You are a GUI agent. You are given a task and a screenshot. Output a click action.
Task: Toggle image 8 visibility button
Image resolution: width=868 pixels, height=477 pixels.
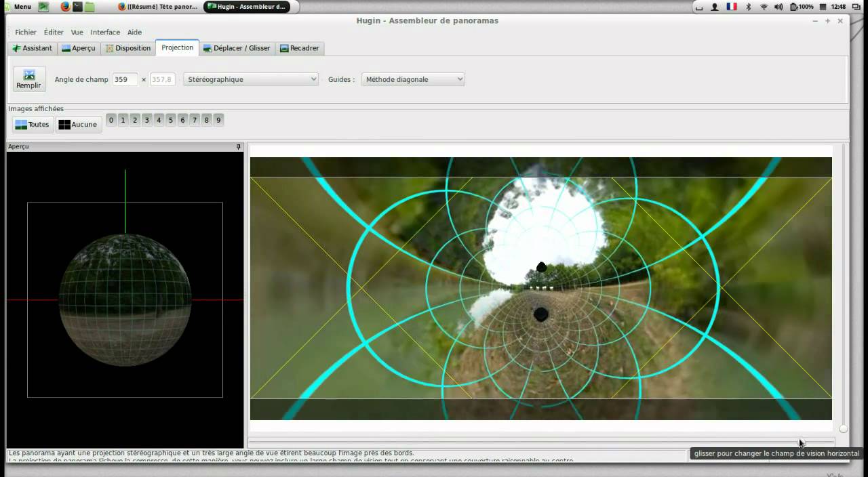pyautogui.click(x=206, y=120)
